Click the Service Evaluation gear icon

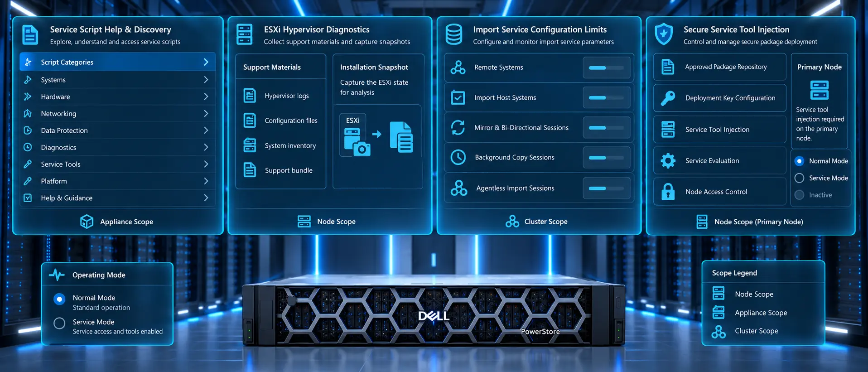(668, 160)
